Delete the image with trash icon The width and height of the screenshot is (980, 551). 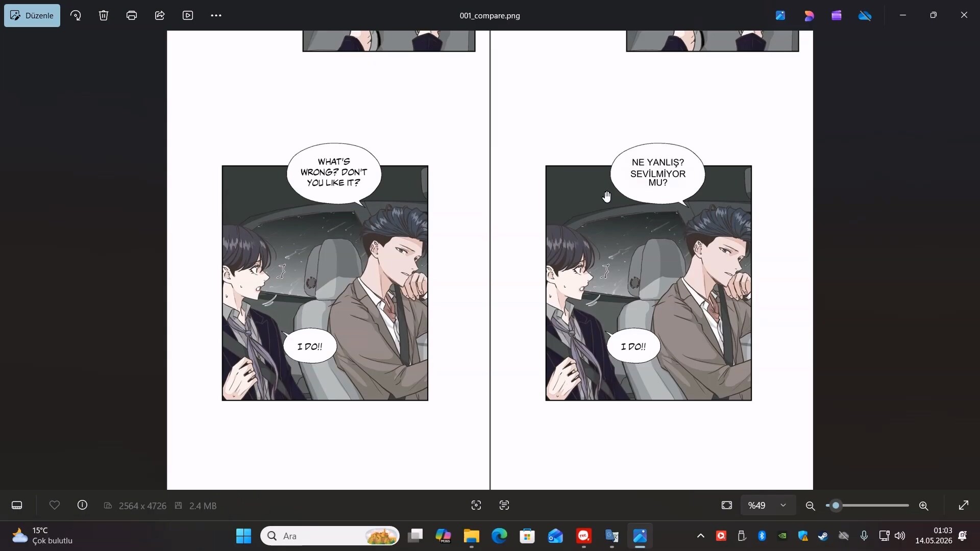(104, 15)
